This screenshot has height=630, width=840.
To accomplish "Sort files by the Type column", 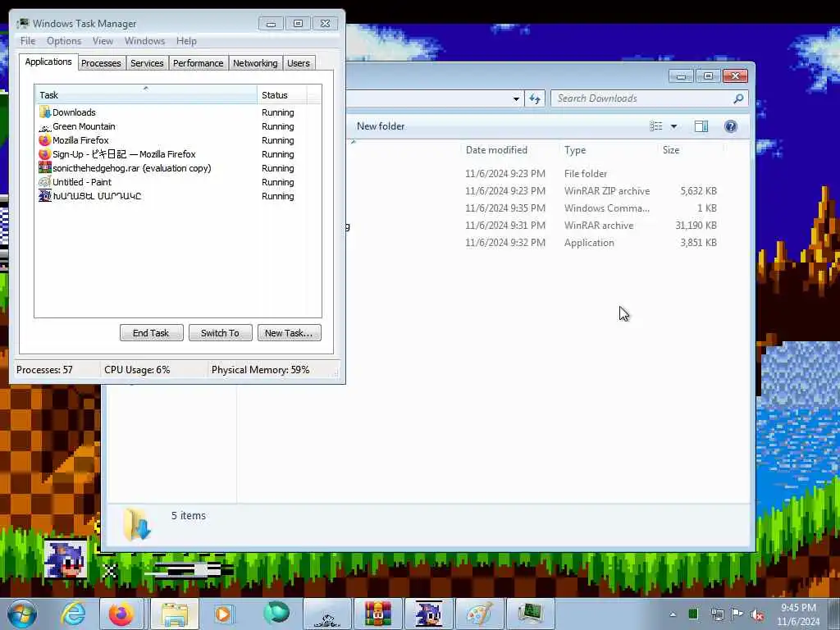I will coord(609,150).
